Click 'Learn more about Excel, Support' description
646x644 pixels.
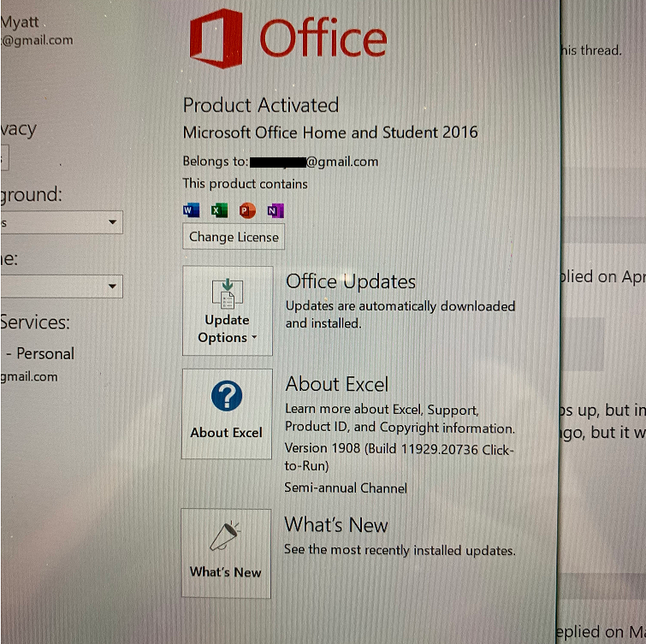pos(400,419)
